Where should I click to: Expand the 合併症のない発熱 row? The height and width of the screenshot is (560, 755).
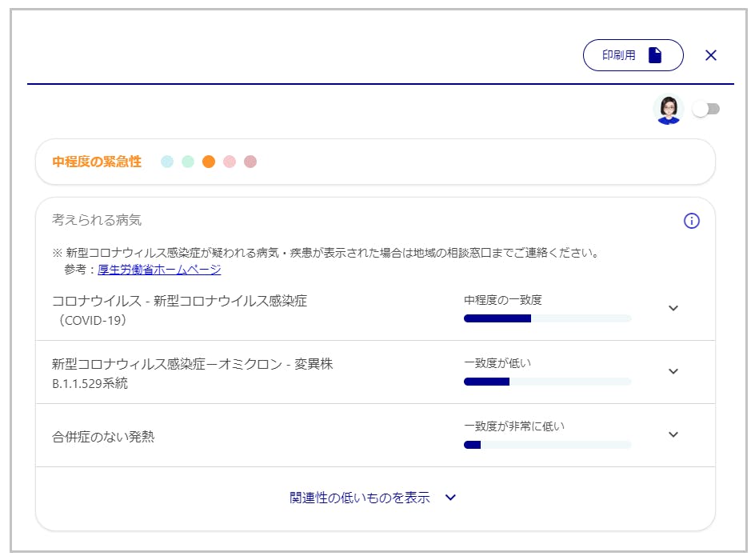coord(673,434)
